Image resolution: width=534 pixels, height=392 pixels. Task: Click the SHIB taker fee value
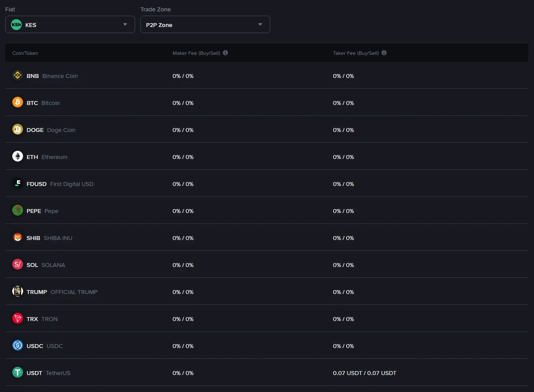coord(344,238)
